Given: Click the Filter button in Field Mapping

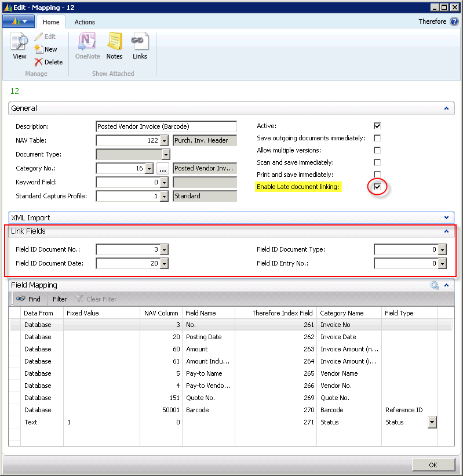Looking at the screenshot, I should click(60, 299).
